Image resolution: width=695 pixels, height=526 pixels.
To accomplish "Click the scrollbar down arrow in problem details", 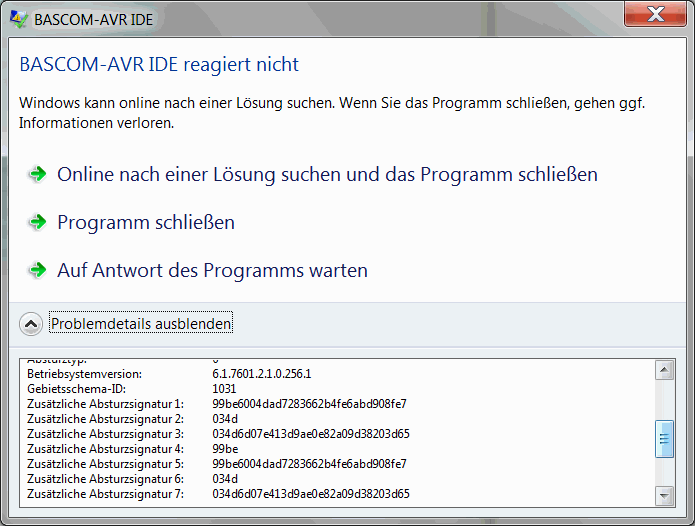I will click(x=664, y=496).
